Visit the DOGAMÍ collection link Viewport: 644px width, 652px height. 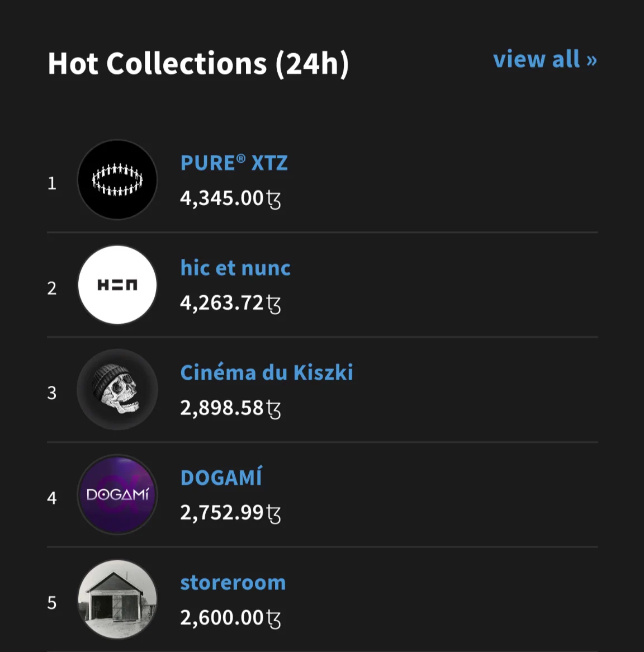pos(221,477)
